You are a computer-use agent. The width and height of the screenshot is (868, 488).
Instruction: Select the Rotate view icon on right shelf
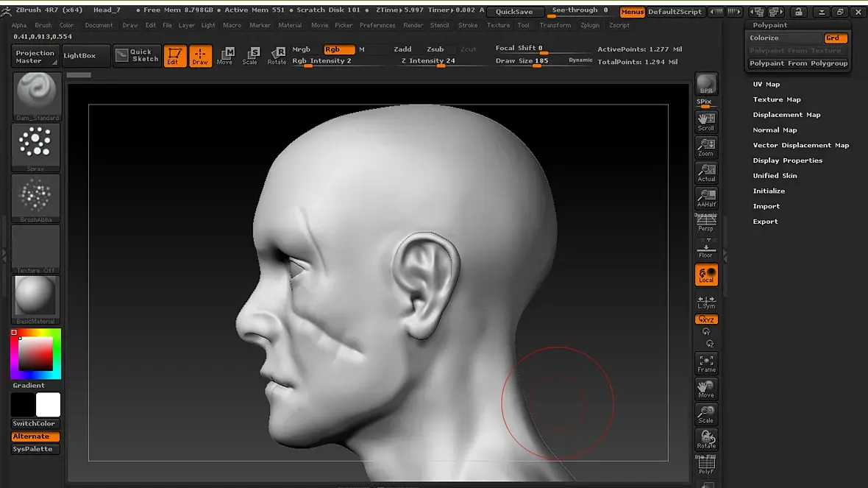pyautogui.click(x=706, y=439)
